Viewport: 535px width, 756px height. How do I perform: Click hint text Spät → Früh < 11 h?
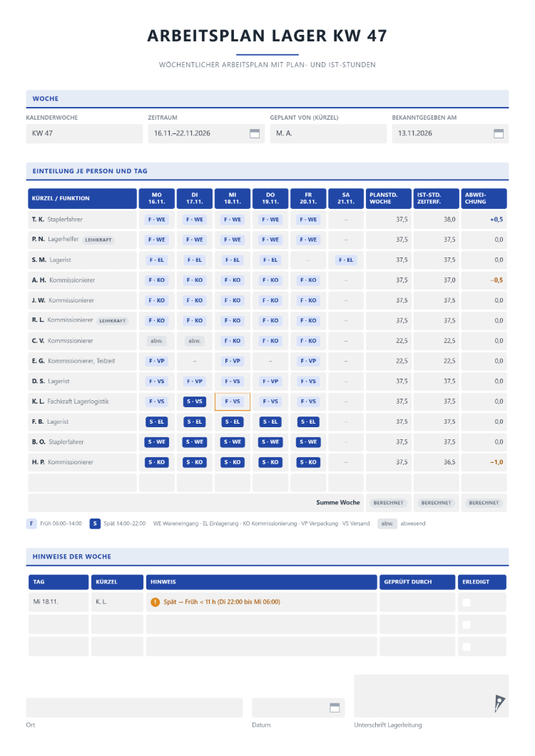point(221,602)
